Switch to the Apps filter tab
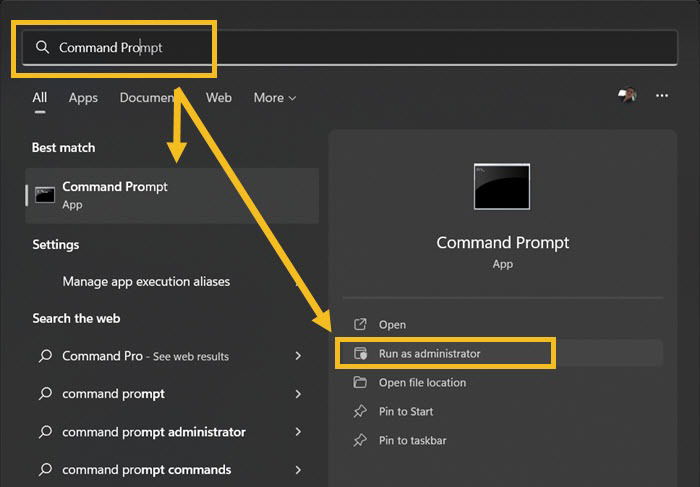 (x=83, y=98)
